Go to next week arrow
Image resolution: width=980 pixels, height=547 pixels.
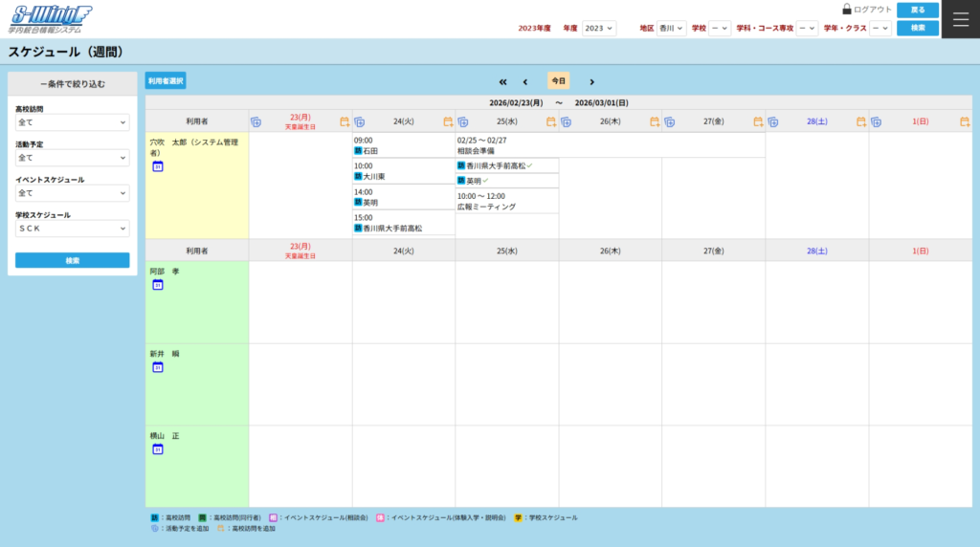[591, 82]
